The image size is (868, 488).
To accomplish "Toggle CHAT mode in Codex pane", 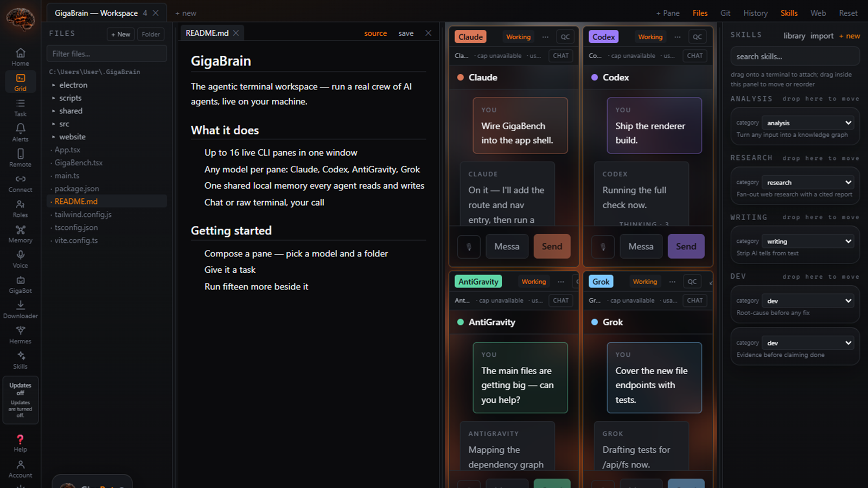I will coord(695,56).
